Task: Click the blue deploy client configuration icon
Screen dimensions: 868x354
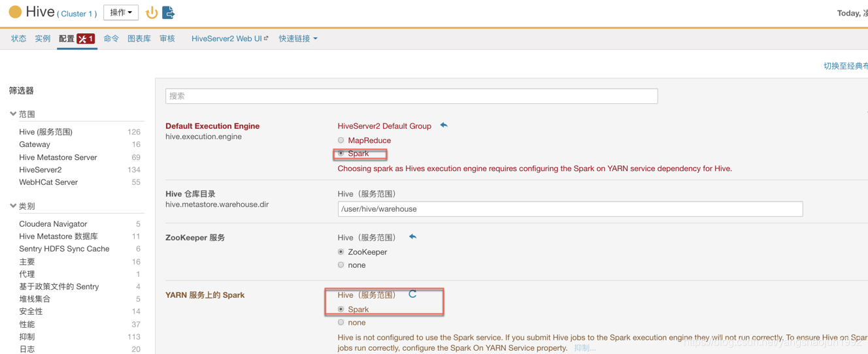Action: (x=169, y=12)
